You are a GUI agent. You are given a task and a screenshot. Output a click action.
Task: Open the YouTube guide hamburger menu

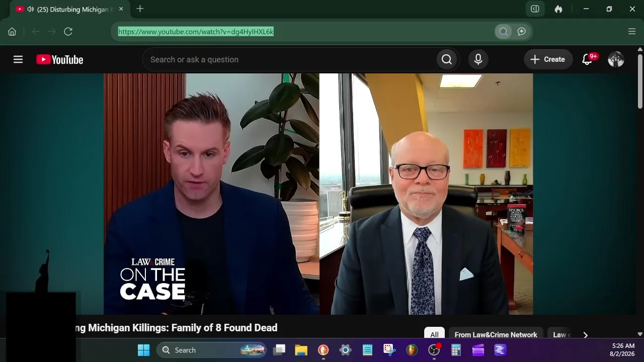point(18,60)
